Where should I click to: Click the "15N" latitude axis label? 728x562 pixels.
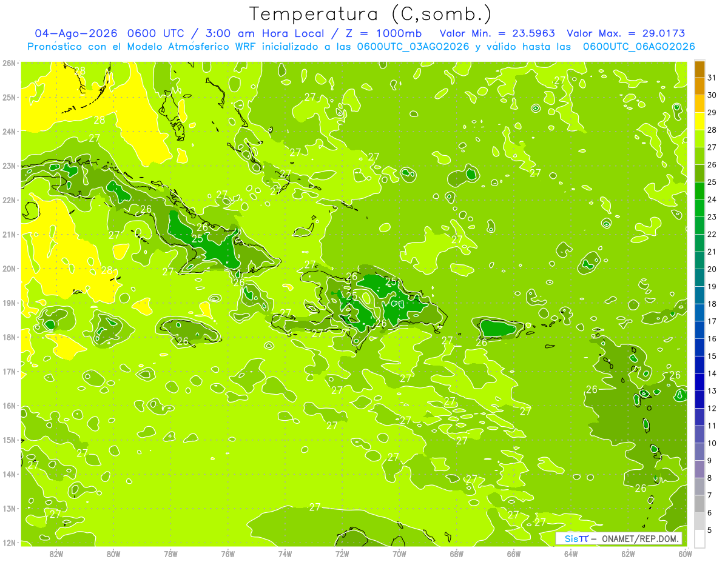coord(9,440)
